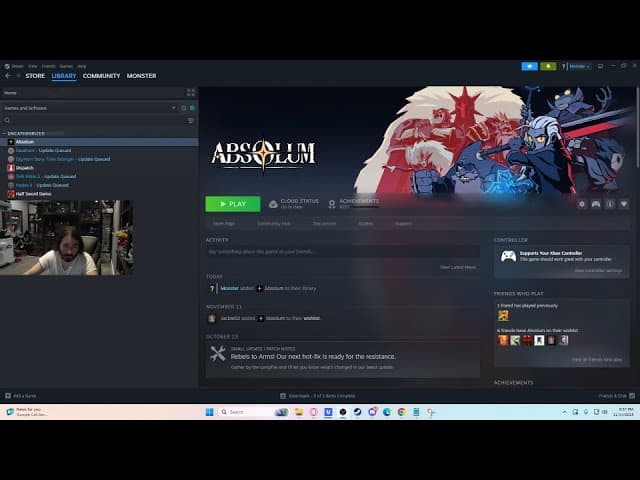Open library filter options icon

191,120
